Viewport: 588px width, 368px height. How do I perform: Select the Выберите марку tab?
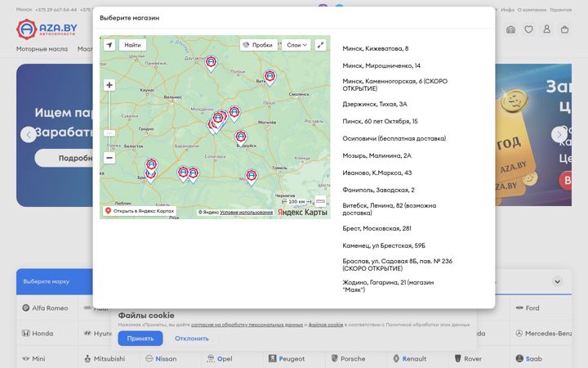tap(55, 281)
